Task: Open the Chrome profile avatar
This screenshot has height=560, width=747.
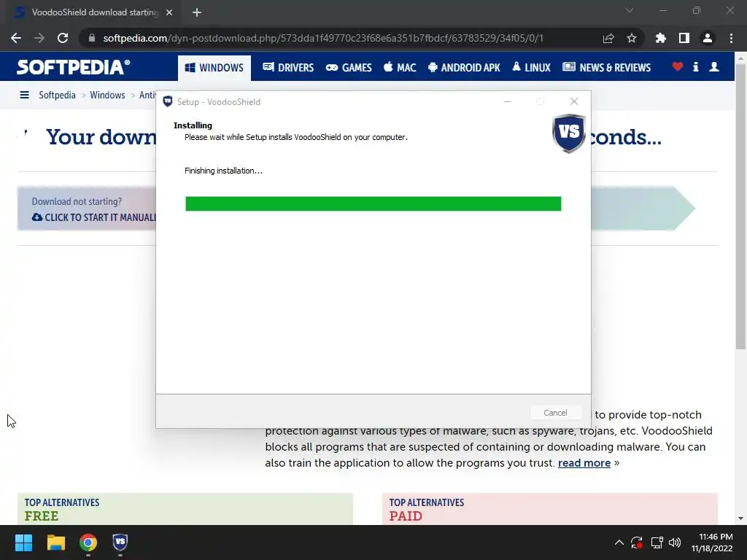Action: [708, 38]
